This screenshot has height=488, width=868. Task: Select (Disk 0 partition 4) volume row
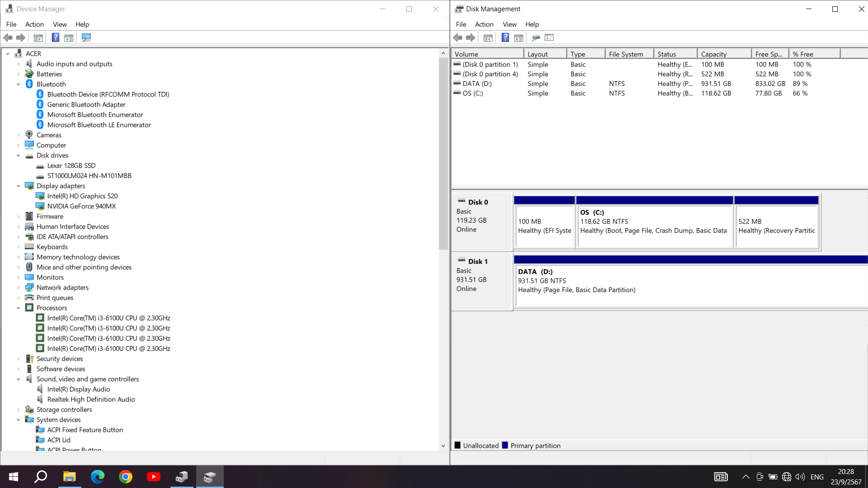(x=646, y=74)
